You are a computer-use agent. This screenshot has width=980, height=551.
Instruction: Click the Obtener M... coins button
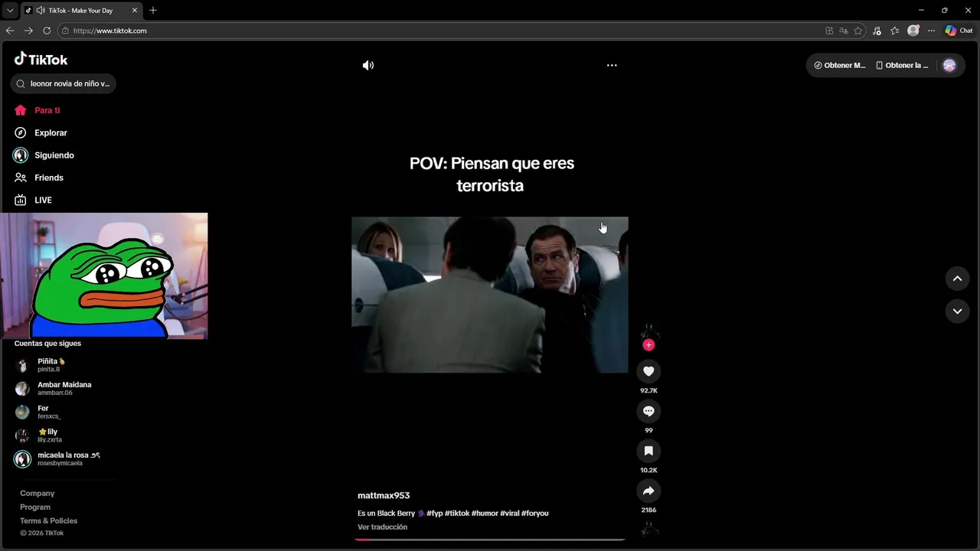840,65
